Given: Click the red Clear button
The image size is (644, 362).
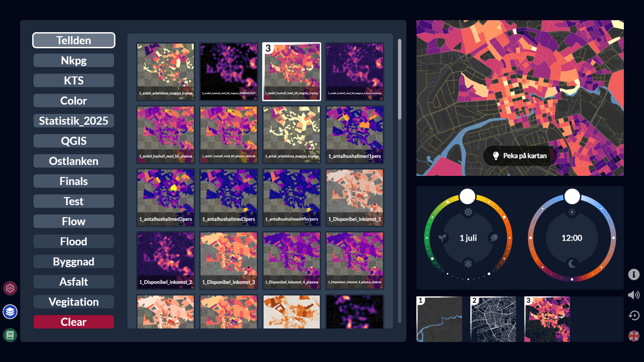Looking at the screenshot, I should 74,322.
